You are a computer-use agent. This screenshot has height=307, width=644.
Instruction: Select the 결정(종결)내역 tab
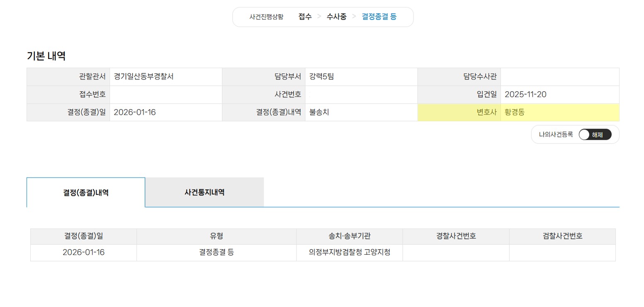pyautogui.click(x=86, y=192)
